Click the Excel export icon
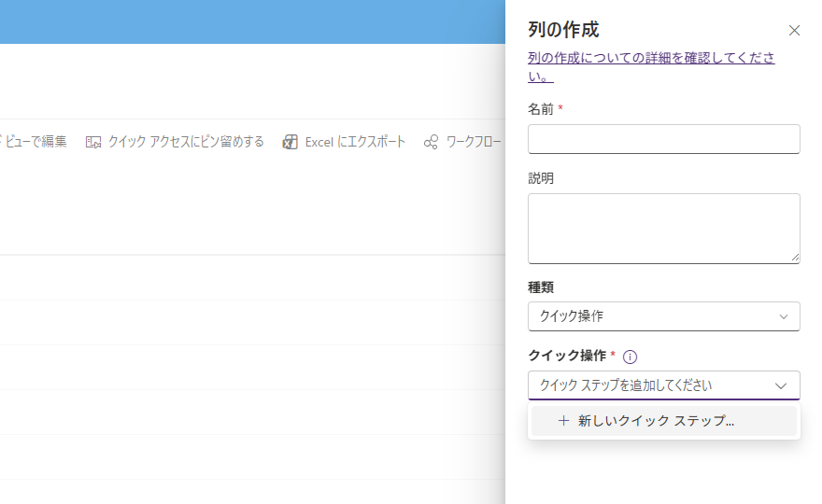Screen dimensions: 822x504 point(291,142)
